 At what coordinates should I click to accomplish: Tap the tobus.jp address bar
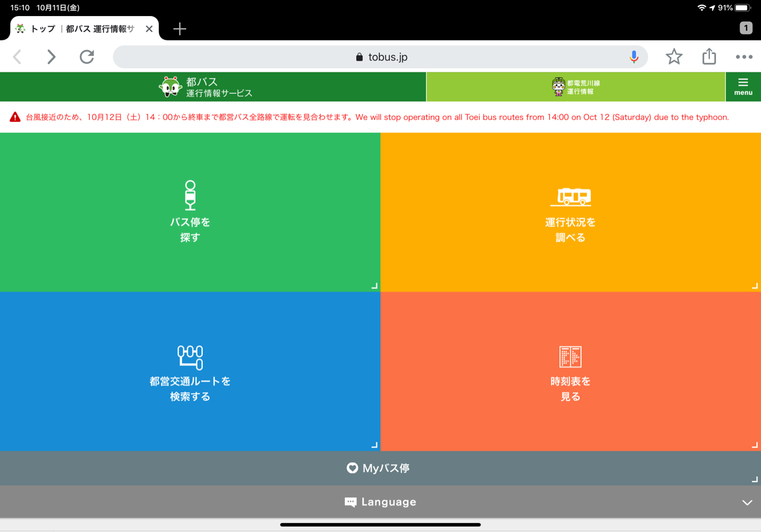[380, 57]
